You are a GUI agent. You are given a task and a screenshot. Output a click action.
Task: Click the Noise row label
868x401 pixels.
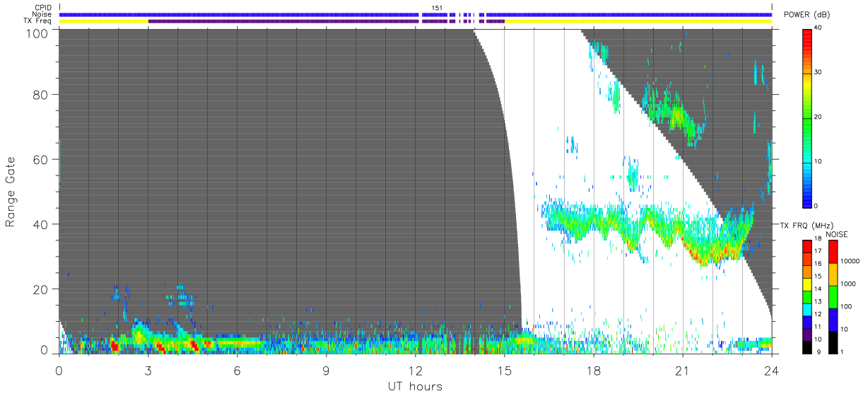click(42, 14)
